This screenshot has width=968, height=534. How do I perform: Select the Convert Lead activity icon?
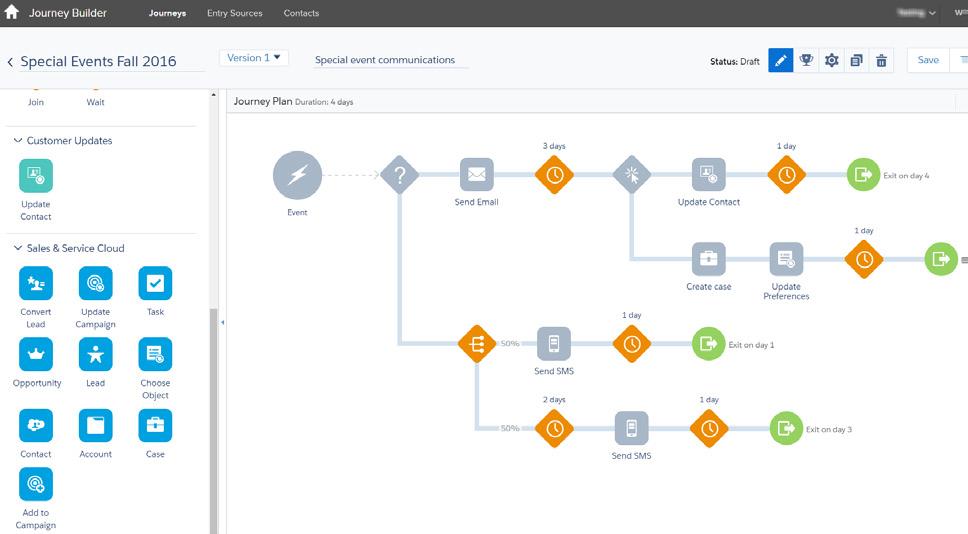36,283
